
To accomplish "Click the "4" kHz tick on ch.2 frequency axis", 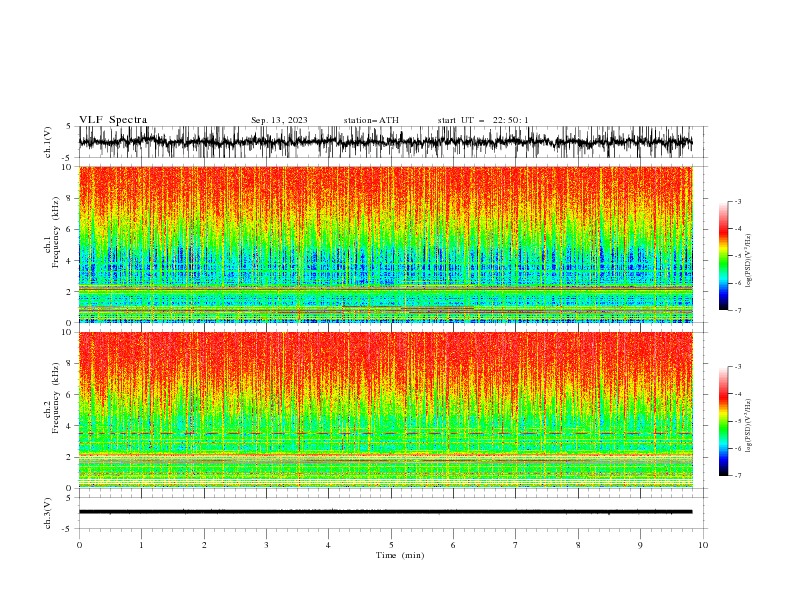I will (70, 426).
